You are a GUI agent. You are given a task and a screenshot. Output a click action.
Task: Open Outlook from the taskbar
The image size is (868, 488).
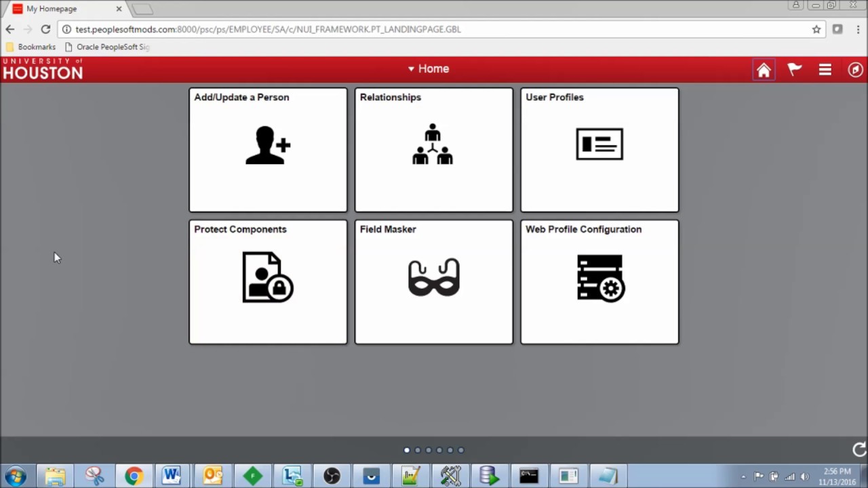click(x=212, y=476)
